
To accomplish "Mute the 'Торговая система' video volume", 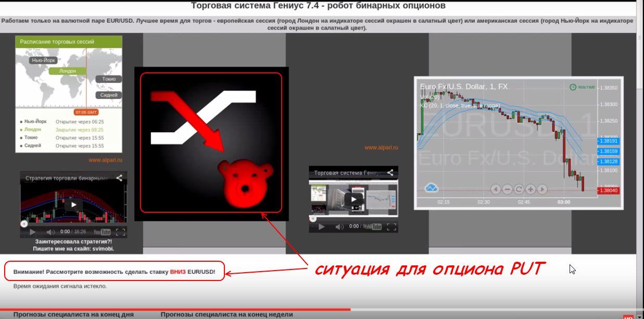I will [339, 227].
